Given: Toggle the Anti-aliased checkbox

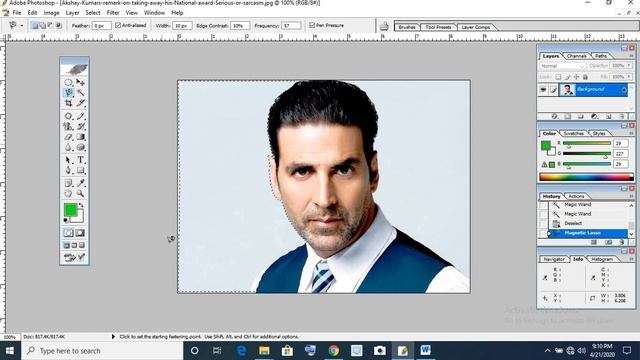Looking at the screenshot, I should pyautogui.click(x=118, y=25).
